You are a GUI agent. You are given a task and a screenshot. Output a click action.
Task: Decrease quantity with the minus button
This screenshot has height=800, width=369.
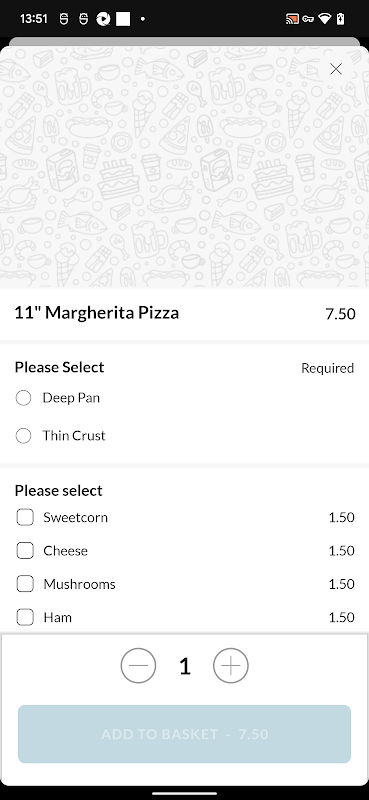pos(138,665)
